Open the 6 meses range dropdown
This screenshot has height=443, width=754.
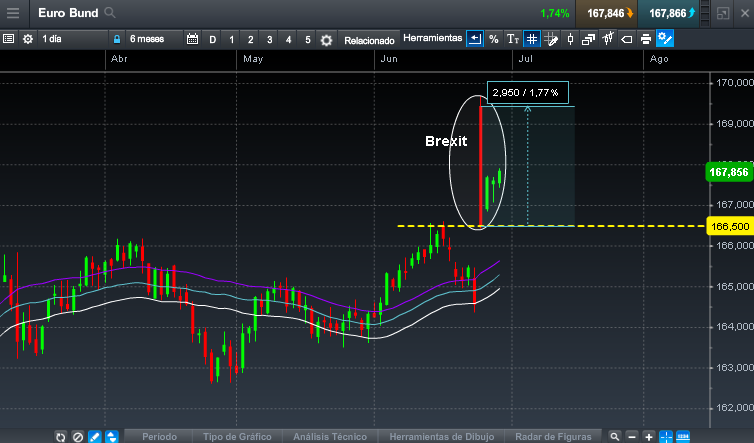tap(154, 39)
